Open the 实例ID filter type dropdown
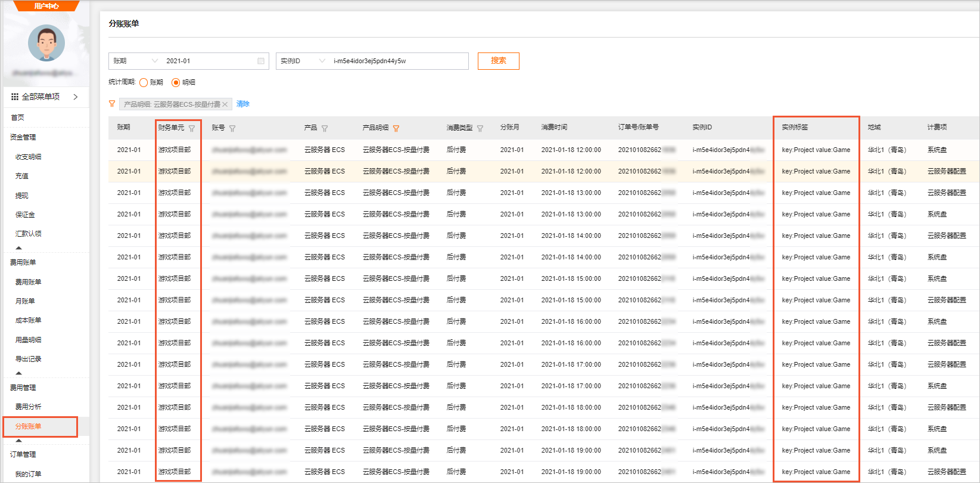980x483 pixels. [303, 61]
